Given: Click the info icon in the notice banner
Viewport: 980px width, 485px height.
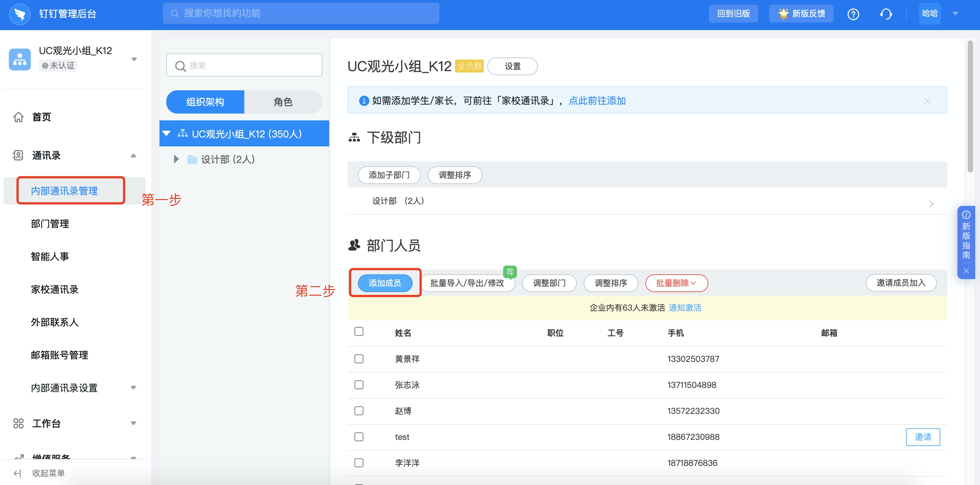Looking at the screenshot, I should point(364,101).
